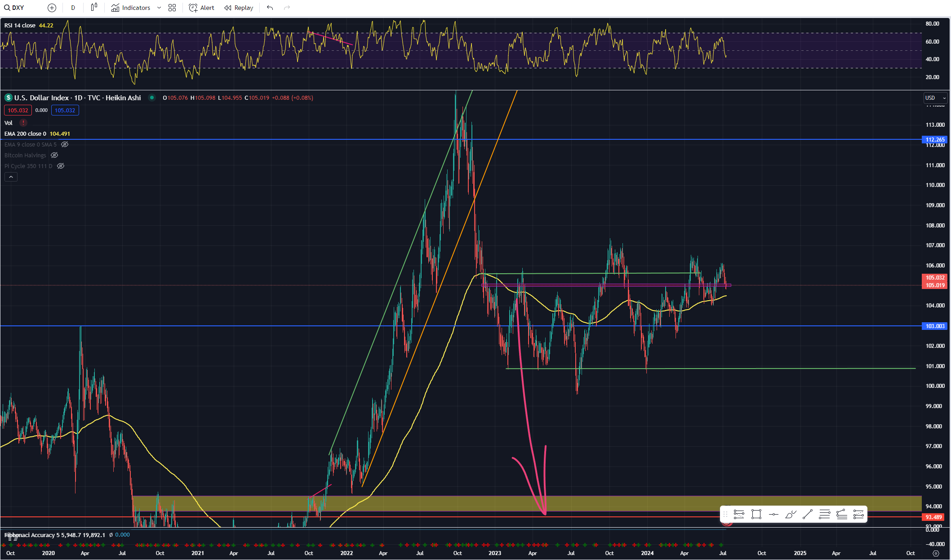Click the plus icon to compare symbols
The height and width of the screenshot is (560, 951).
pos(52,8)
